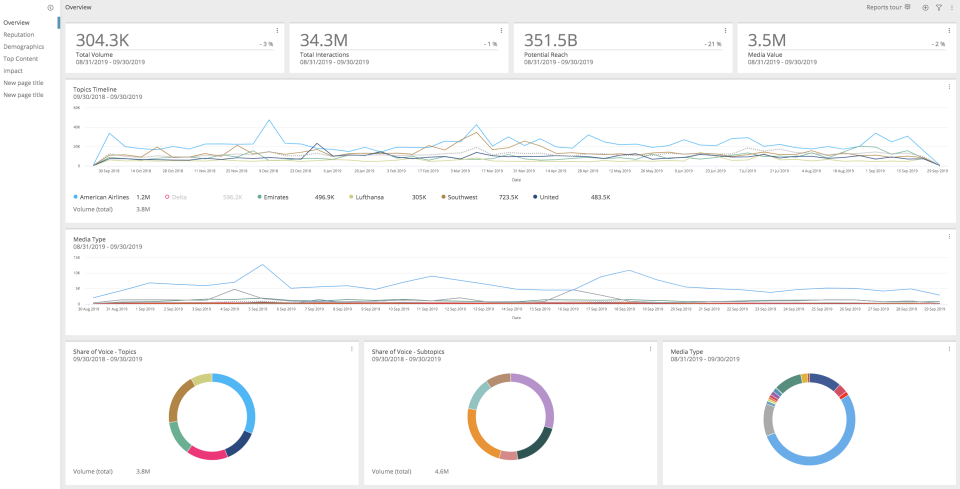Open the filter funnel icon in header

[x=939, y=7]
